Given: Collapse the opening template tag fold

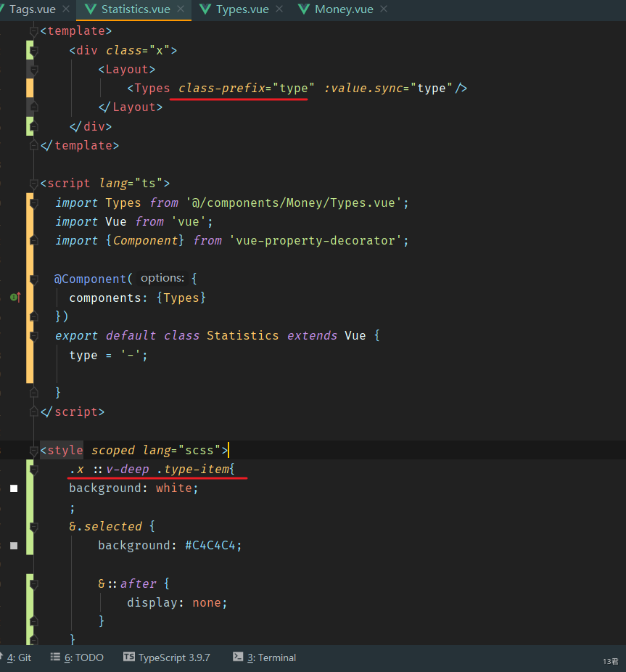Looking at the screenshot, I should click(33, 31).
